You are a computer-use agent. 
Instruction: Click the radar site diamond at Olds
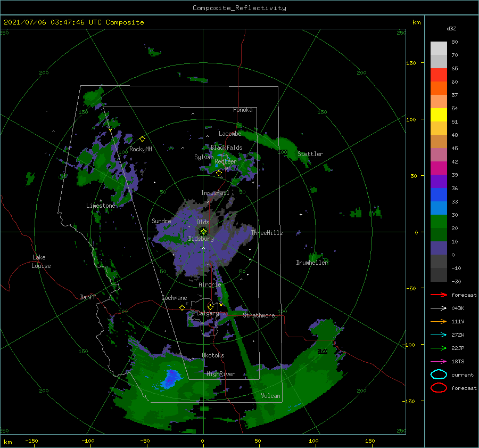coord(203,232)
